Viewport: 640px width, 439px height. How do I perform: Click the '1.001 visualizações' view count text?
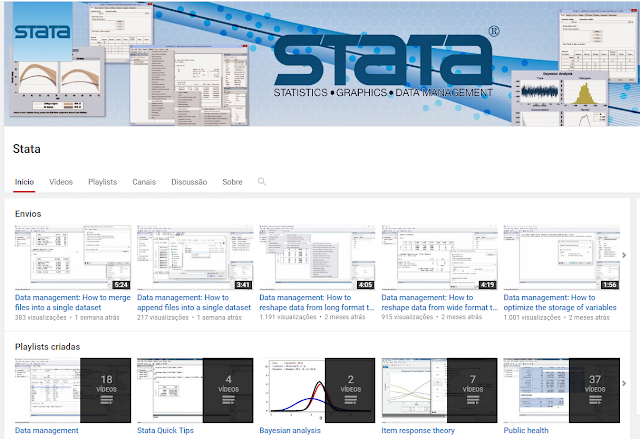(x=532, y=317)
